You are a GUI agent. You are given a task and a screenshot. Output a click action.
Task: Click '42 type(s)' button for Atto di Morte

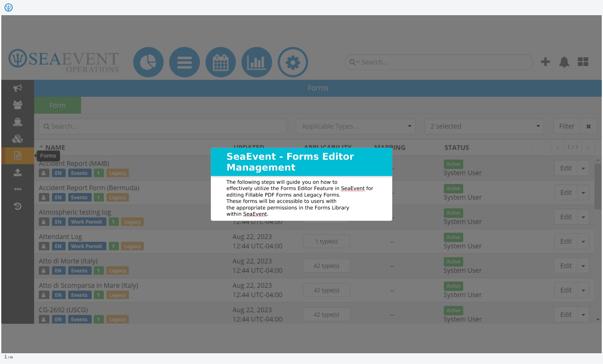[326, 266]
